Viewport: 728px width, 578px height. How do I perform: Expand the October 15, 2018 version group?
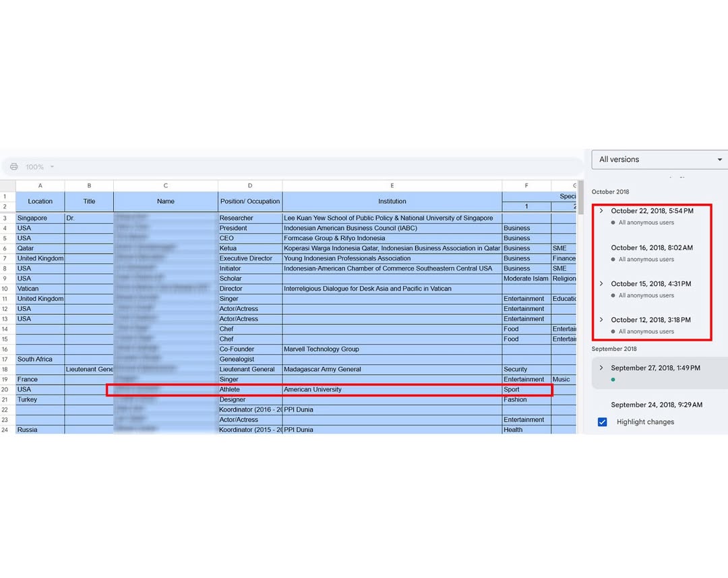coord(601,284)
